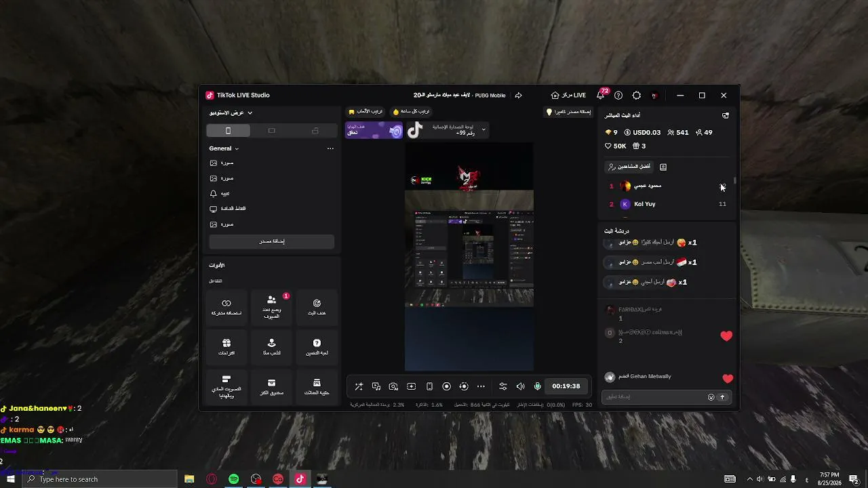Click the purple gift goal banner
Image resolution: width=868 pixels, height=488 pixels.
pyautogui.click(x=374, y=130)
